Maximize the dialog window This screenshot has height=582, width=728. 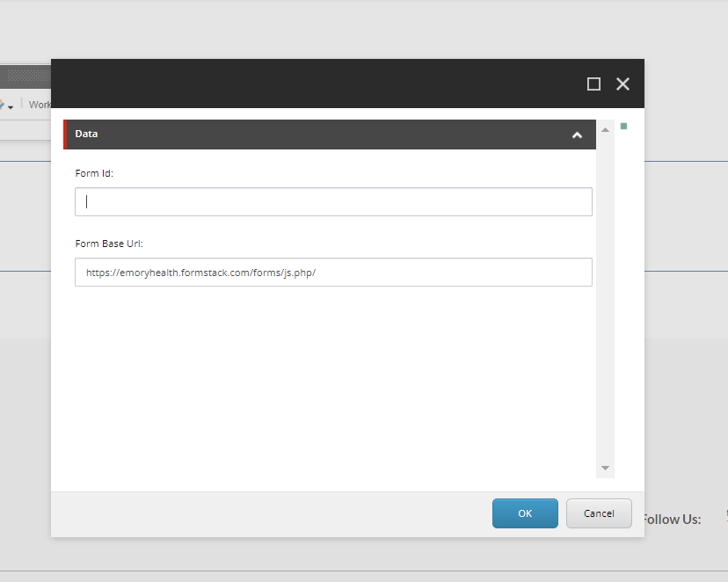point(593,84)
